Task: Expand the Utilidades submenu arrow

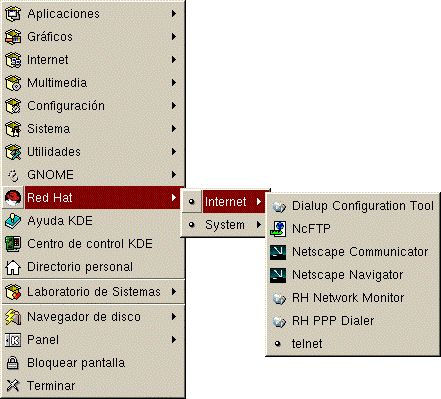Action: pyautogui.click(x=174, y=152)
